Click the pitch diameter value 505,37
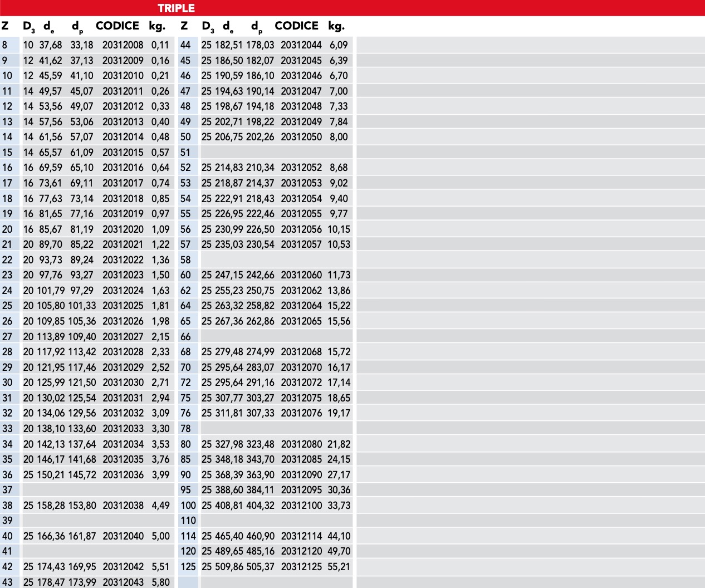Image resolution: width=705 pixels, height=588 pixels. tap(260, 567)
